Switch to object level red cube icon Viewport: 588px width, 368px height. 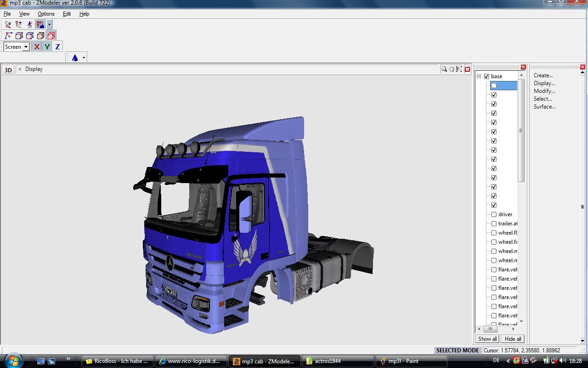tap(51, 35)
